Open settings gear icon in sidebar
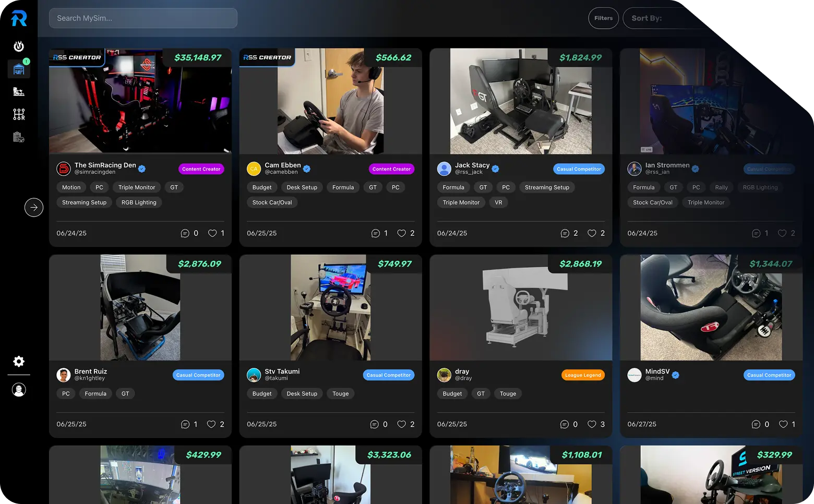Image resolution: width=814 pixels, height=504 pixels. point(19,361)
